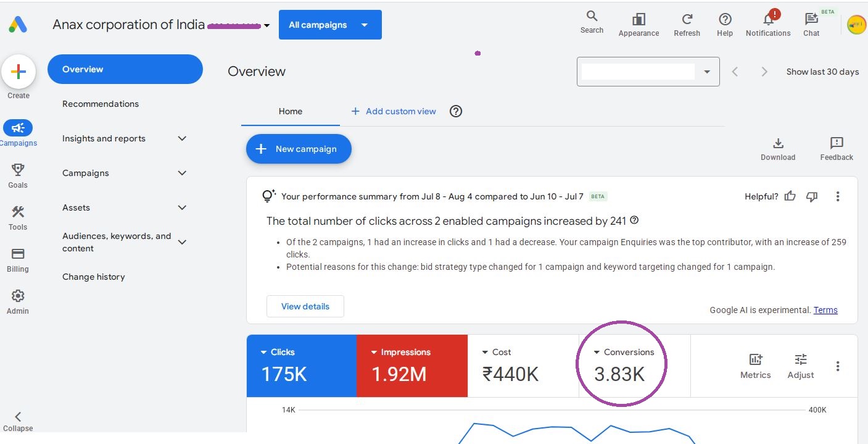Mark summary unhelpful with thumbs down

point(812,196)
